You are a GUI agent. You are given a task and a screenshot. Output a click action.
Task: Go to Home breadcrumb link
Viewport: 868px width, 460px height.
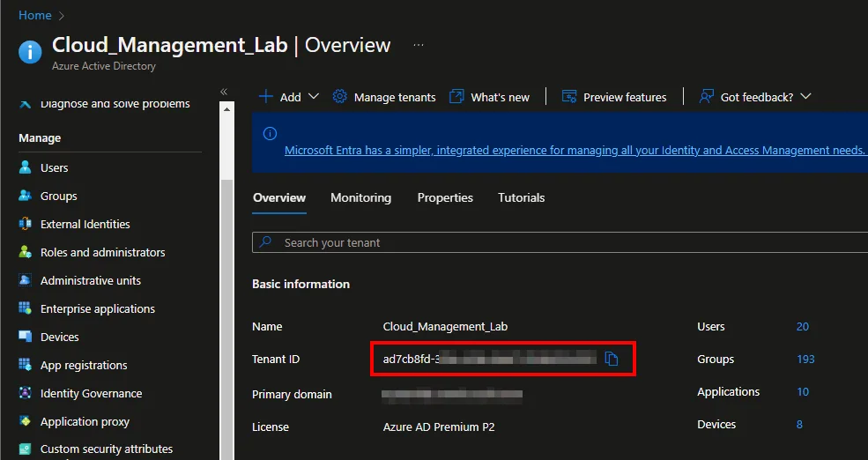click(35, 16)
